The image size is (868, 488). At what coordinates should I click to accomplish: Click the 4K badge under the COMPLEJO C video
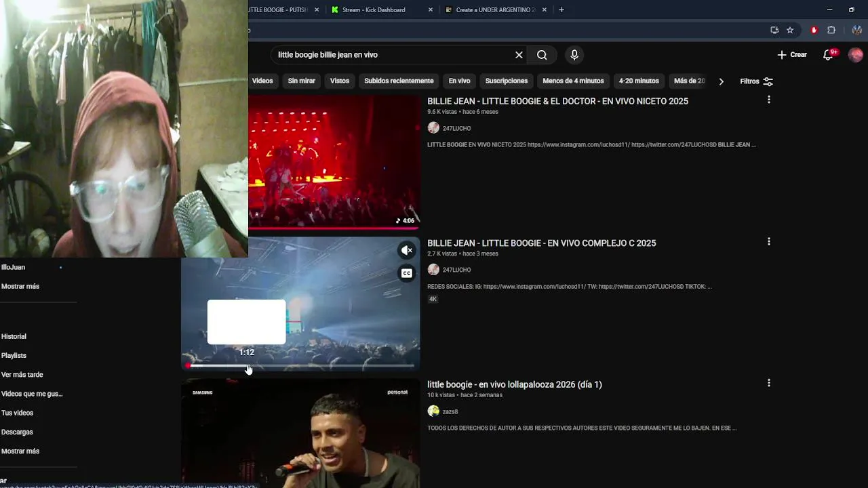click(x=433, y=299)
